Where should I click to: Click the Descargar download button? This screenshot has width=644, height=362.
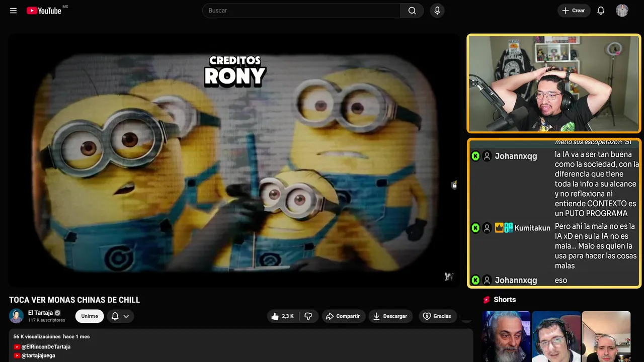pos(390,316)
